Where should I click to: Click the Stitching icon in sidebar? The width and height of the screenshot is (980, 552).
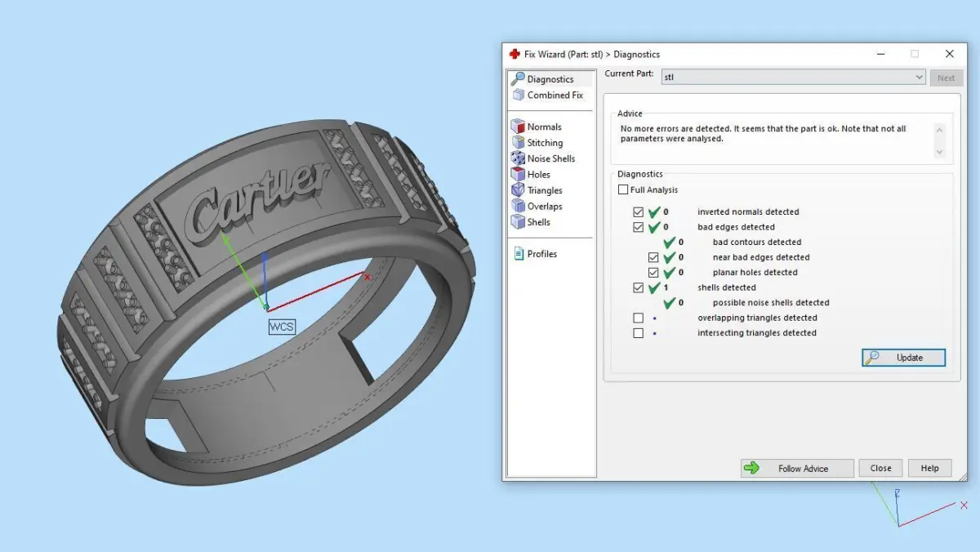tap(518, 142)
